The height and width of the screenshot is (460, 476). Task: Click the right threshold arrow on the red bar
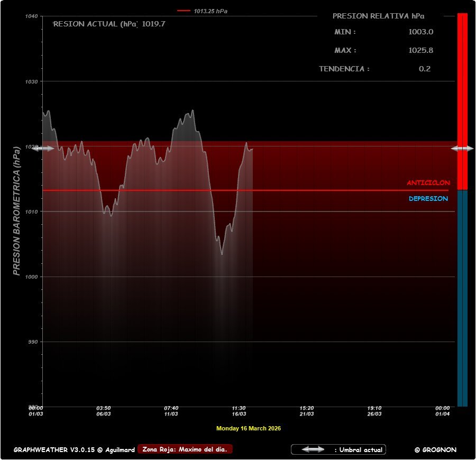click(462, 149)
